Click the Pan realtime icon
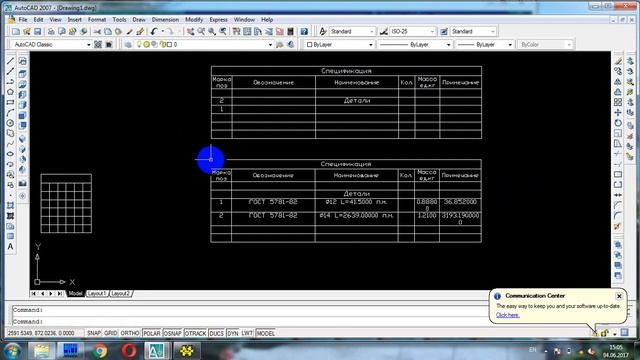 click(x=191, y=31)
